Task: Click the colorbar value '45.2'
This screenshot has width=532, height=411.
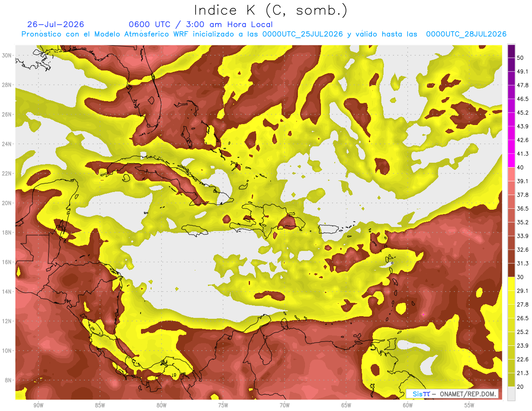Action: pos(523,113)
